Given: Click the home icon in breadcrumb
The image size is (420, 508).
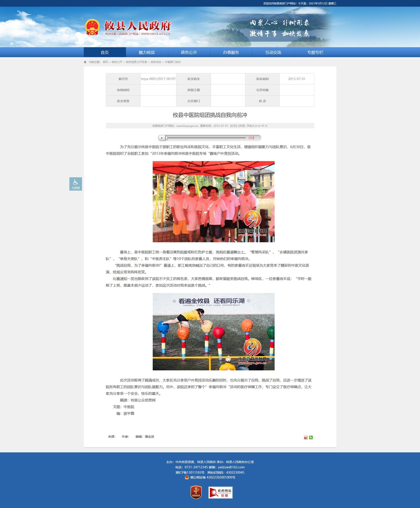Looking at the screenshot, I should click(x=85, y=62).
